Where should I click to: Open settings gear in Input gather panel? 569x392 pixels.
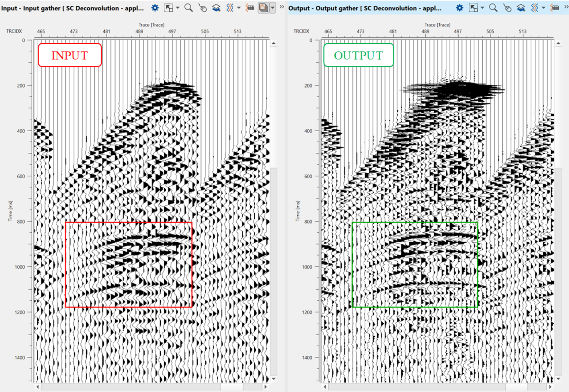click(x=155, y=8)
